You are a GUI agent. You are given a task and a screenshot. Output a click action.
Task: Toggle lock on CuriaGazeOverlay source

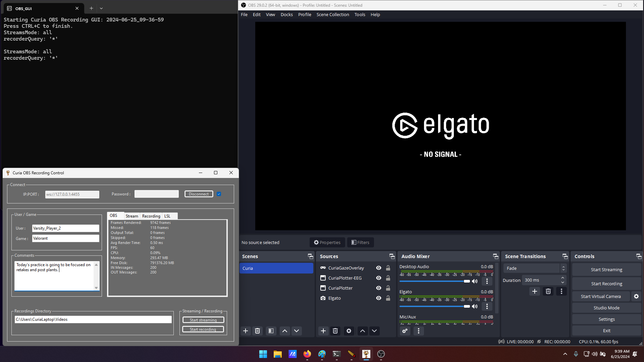[388, 268]
